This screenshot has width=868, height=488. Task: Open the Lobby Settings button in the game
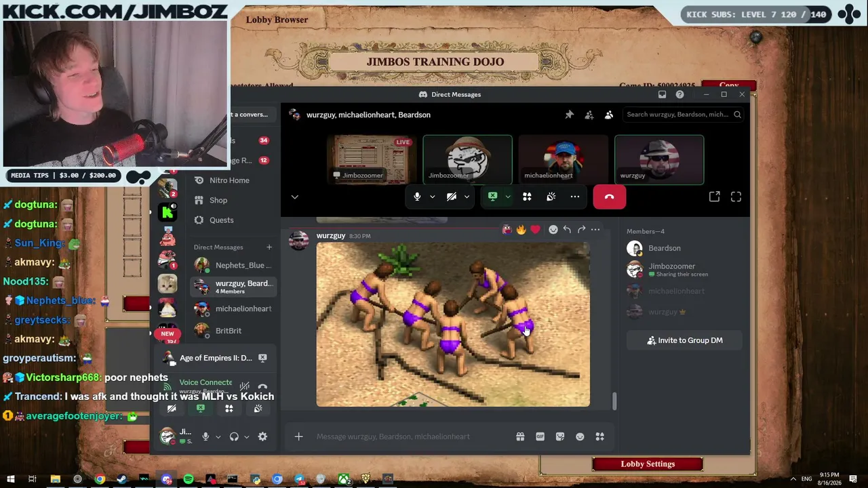coord(648,464)
